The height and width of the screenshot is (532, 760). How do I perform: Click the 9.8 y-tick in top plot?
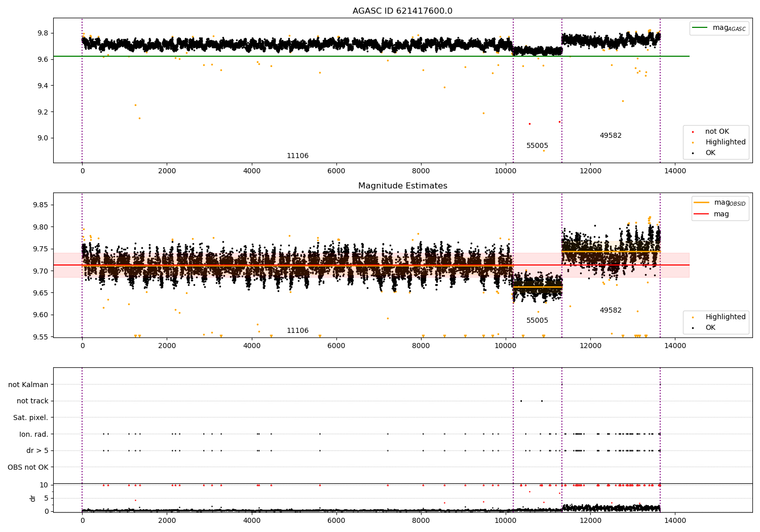coord(42,33)
